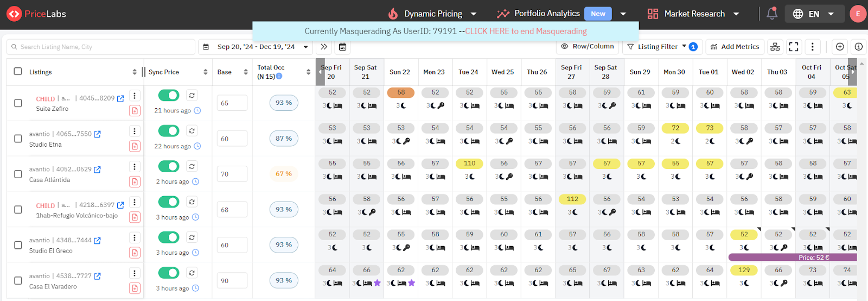Open the date range dropdown Sep 20 - Dec 19
The image size is (868, 301).
pos(256,47)
